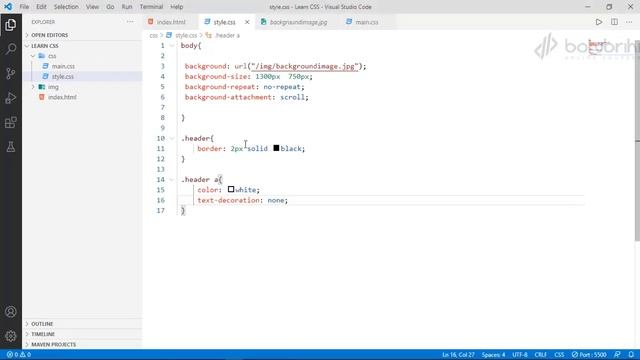640x360 pixels.
Task: Click the background-repeat property on line 5
Action: click(220, 87)
